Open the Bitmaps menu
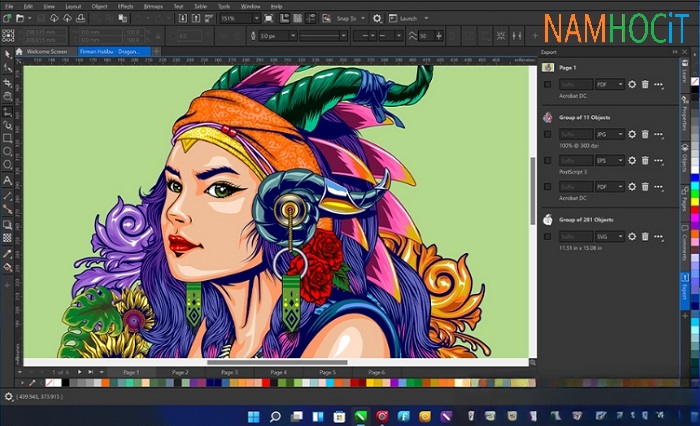The height and width of the screenshot is (426, 700). click(x=153, y=6)
